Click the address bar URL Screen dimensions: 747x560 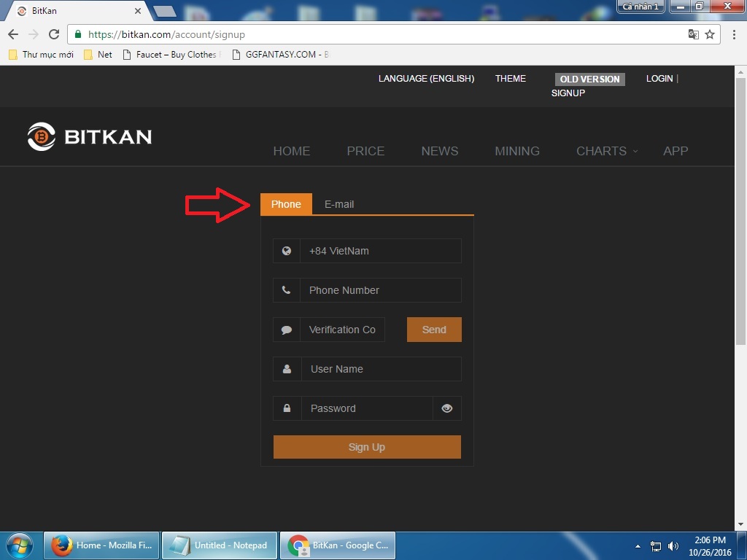(x=167, y=34)
